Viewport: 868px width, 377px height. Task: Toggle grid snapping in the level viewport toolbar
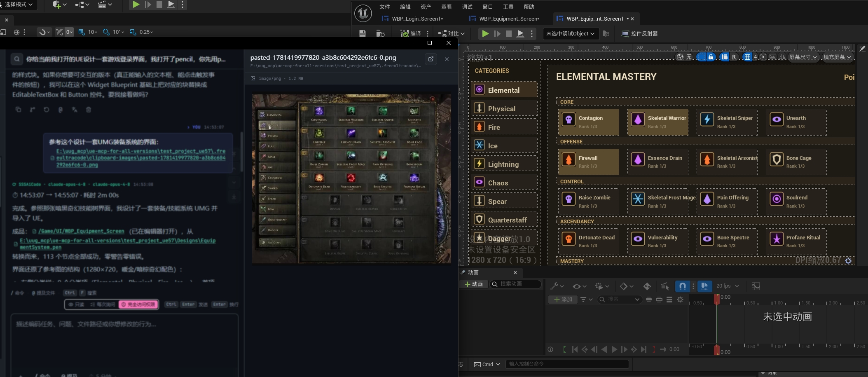[82, 32]
